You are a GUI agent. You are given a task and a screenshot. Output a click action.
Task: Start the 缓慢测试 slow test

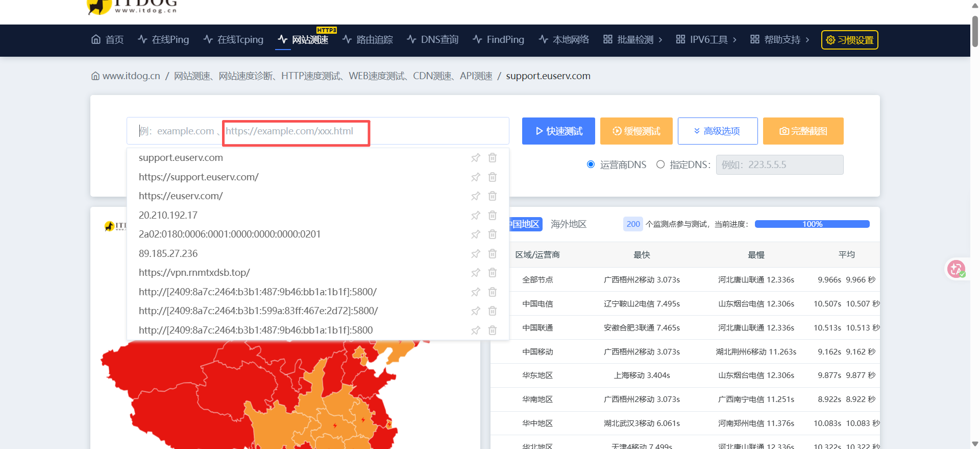pyautogui.click(x=636, y=131)
